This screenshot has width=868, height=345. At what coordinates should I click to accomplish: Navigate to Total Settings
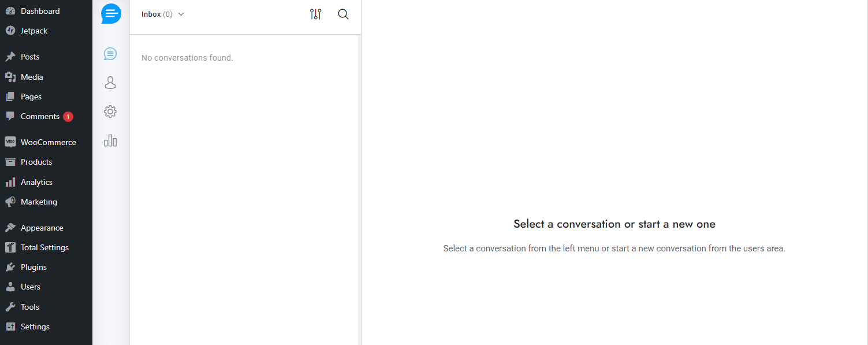[x=43, y=247]
